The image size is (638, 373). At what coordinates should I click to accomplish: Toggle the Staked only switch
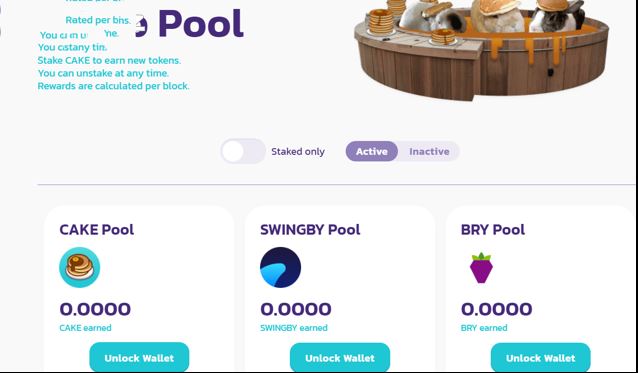point(243,151)
